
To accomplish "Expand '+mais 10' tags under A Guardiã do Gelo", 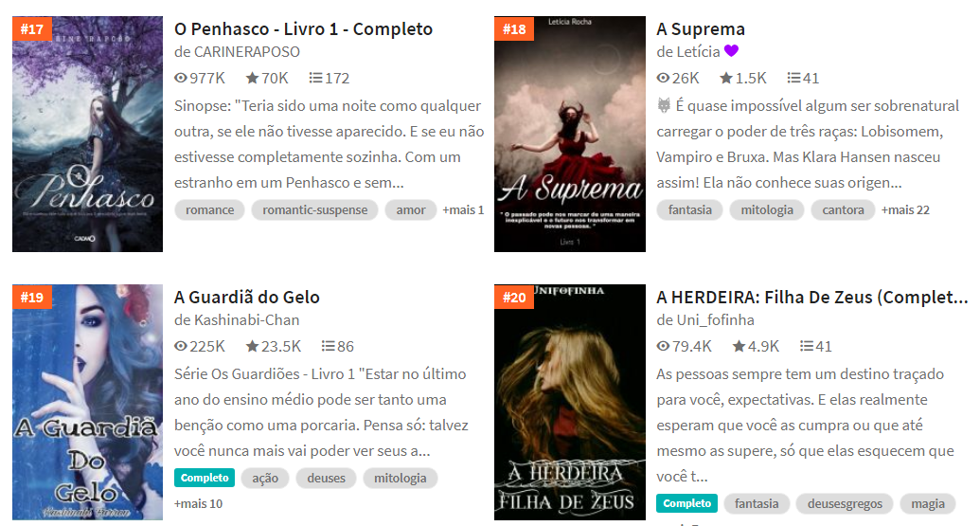I will point(198,503).
